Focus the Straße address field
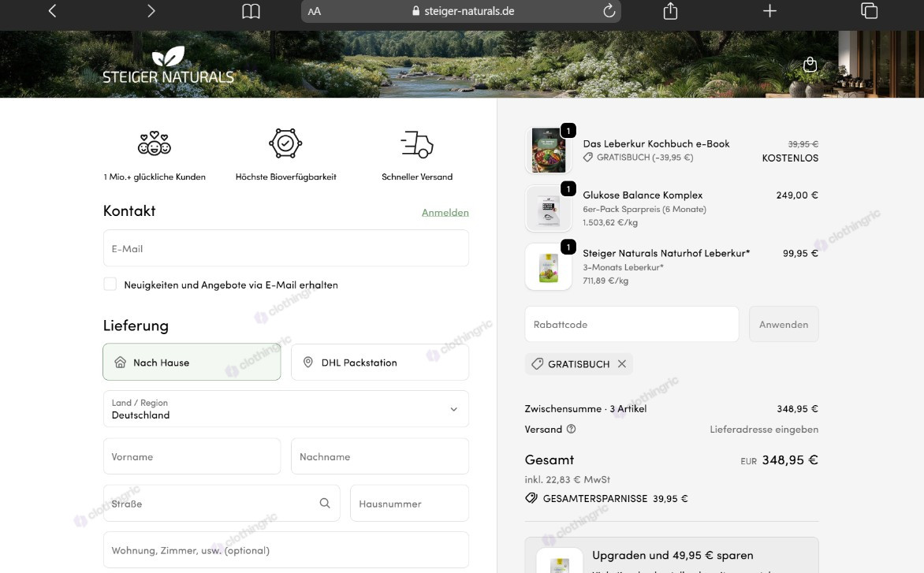Image resolution: width=924 pixels, height=573 pixels. click(222, 504)
